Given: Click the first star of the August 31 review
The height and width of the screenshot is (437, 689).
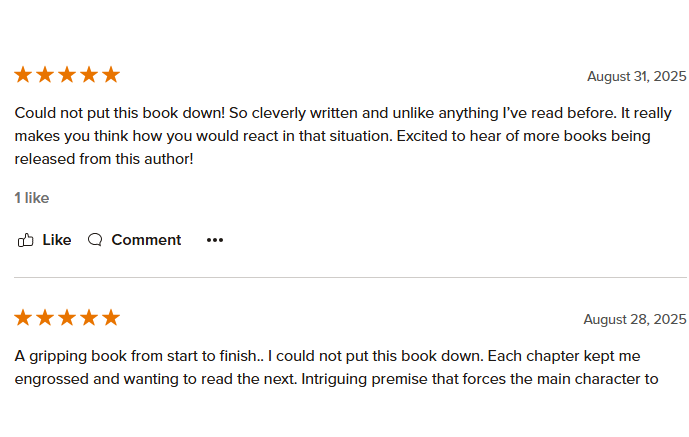Looking at the screenshot, I should coord(23,75).
